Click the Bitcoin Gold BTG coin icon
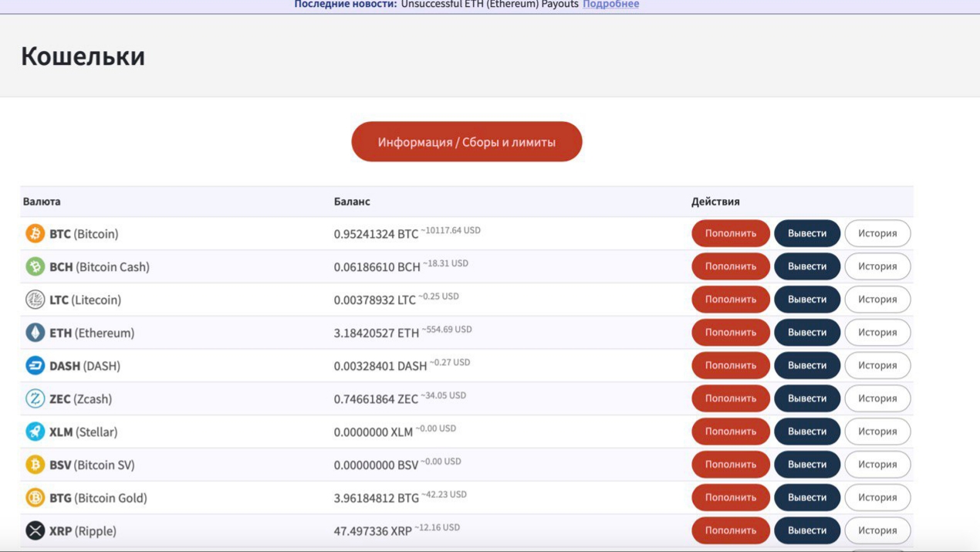Image resolution: width=980 pixels, height=552 pixels. [35, 498]
